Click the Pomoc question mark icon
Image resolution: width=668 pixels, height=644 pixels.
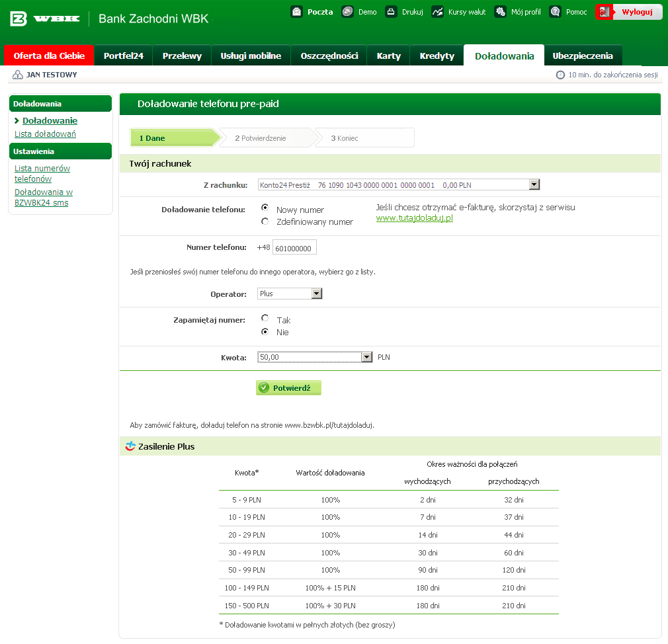coord(555,11)
